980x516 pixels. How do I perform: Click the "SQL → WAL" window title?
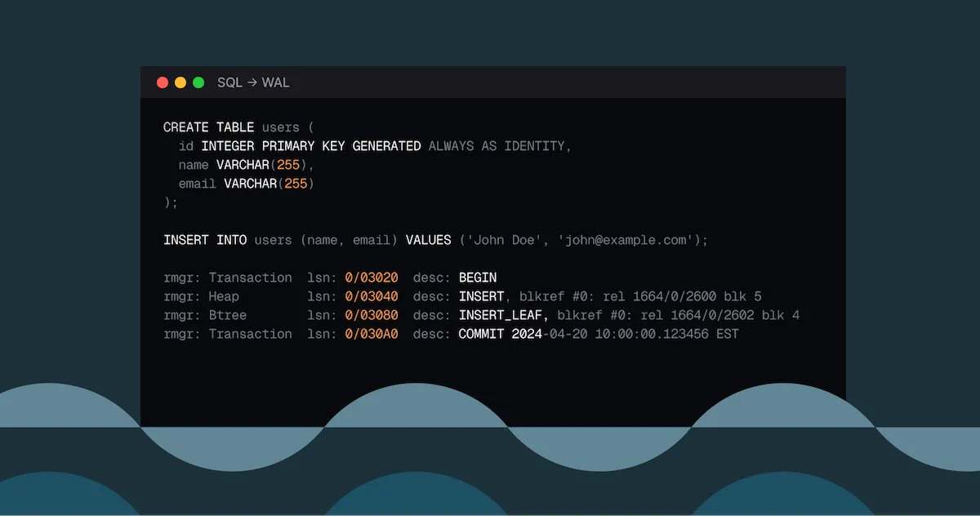[x=253, y=82]
